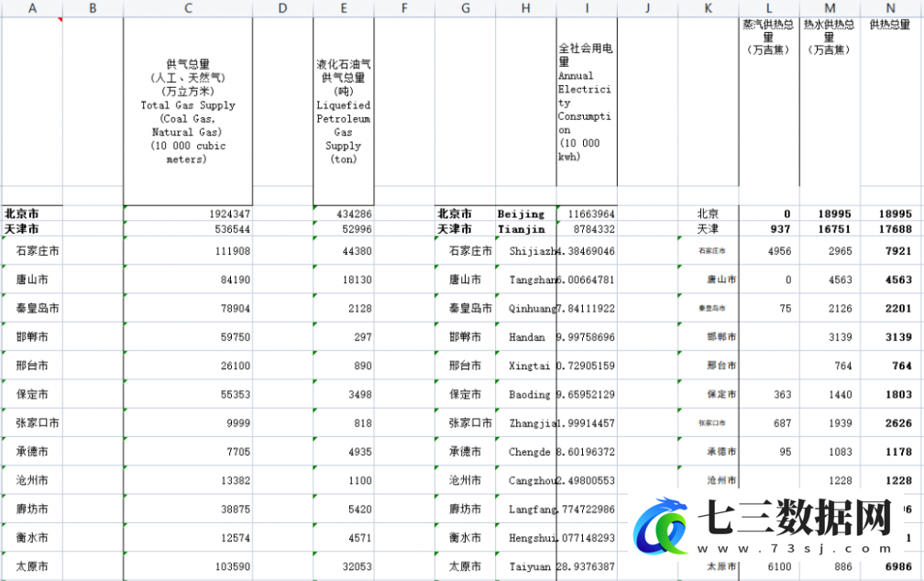The image size is (924, 581).
Task: Select cell with value 17688
Action: 890,228
